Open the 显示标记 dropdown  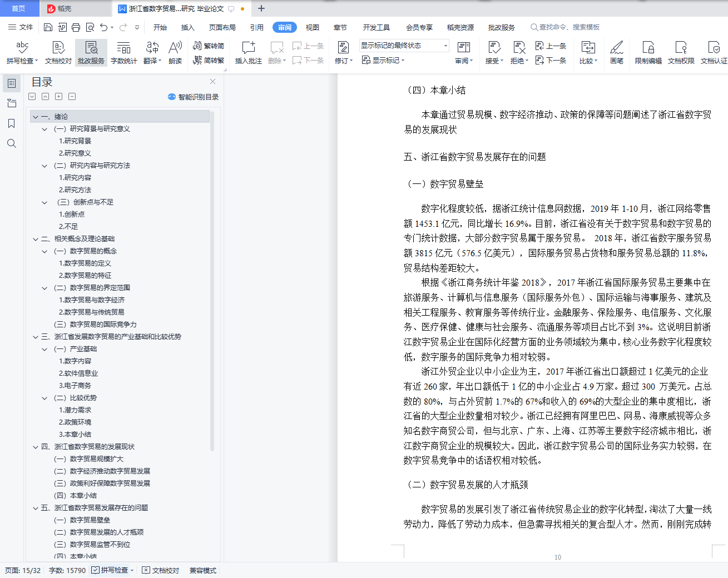click(x=383, y=60)
